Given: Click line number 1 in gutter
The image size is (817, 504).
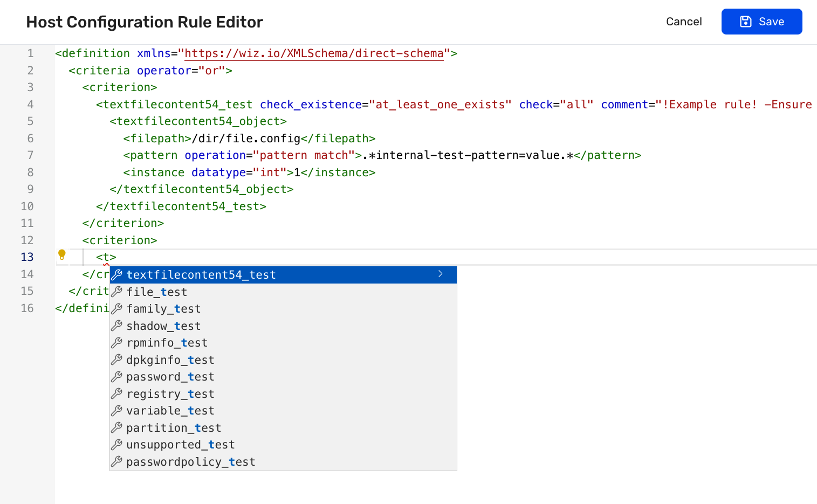Looking at the screenshot, I should (x=31, y=53).
